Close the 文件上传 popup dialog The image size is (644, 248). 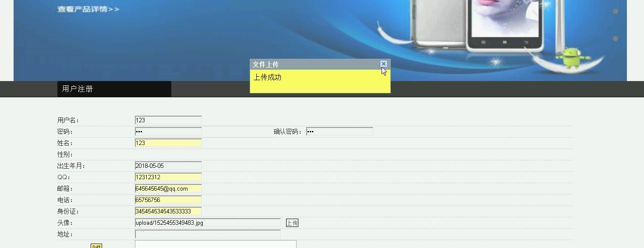pos(384,64)
